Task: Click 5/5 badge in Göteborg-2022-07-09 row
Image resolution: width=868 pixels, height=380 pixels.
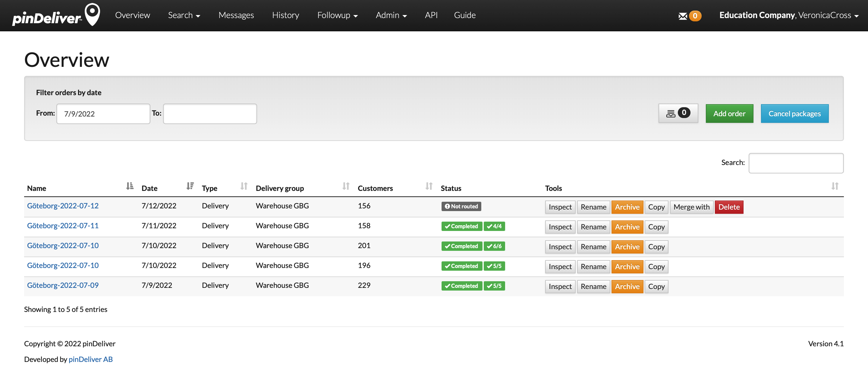Action: point(494,286)
